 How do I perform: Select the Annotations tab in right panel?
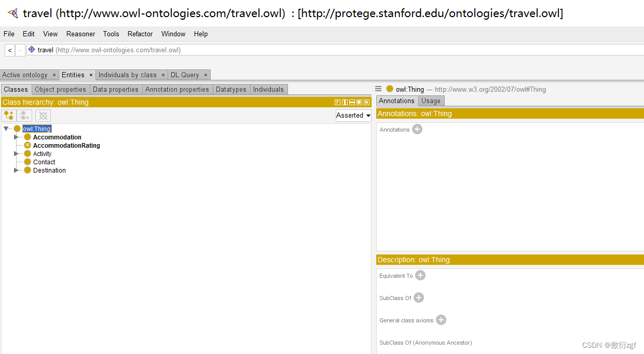[x=396, y=101]
